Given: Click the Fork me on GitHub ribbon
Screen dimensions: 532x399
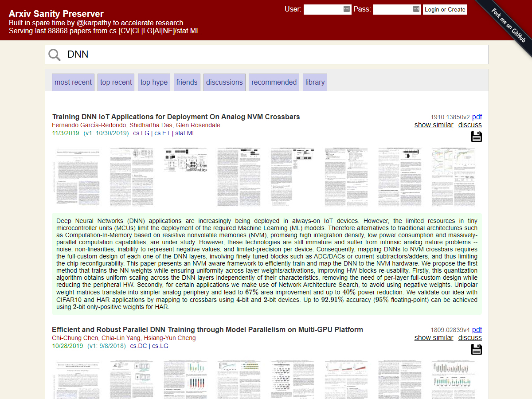Looking at the screenshot, I should tap(509, 25).
